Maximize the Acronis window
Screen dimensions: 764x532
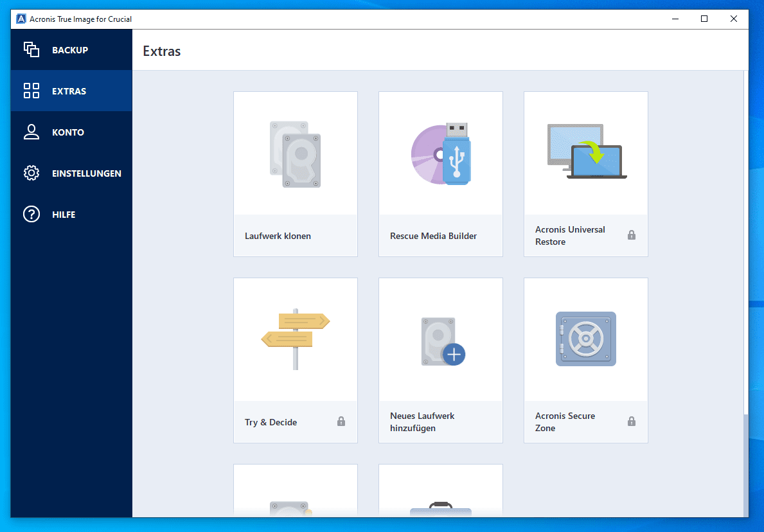click(704, 19)
